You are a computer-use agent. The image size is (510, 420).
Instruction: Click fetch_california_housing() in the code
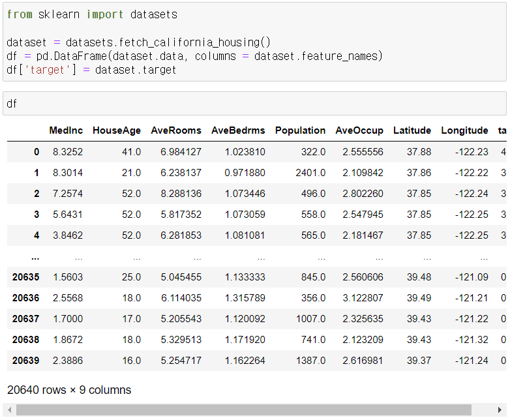coord(194,42)
